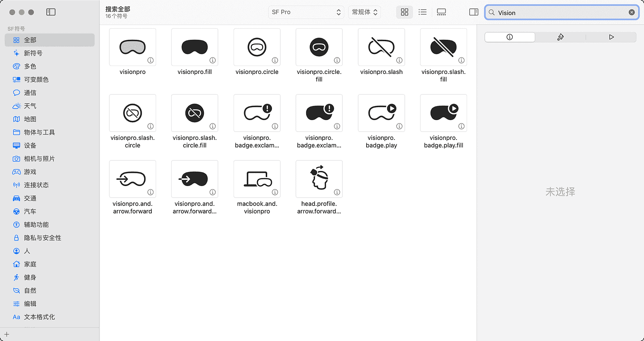
Task: Open info badge on visionpro symbol
Action: (150, 60)
